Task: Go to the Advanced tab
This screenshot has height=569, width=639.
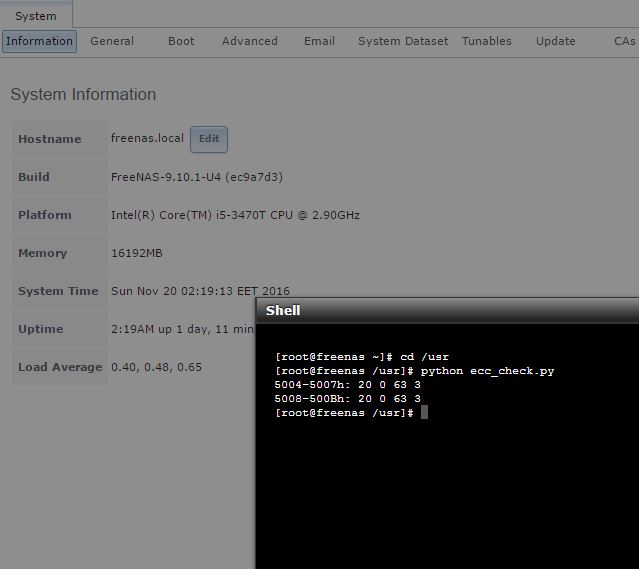Action: coord(250,41)
